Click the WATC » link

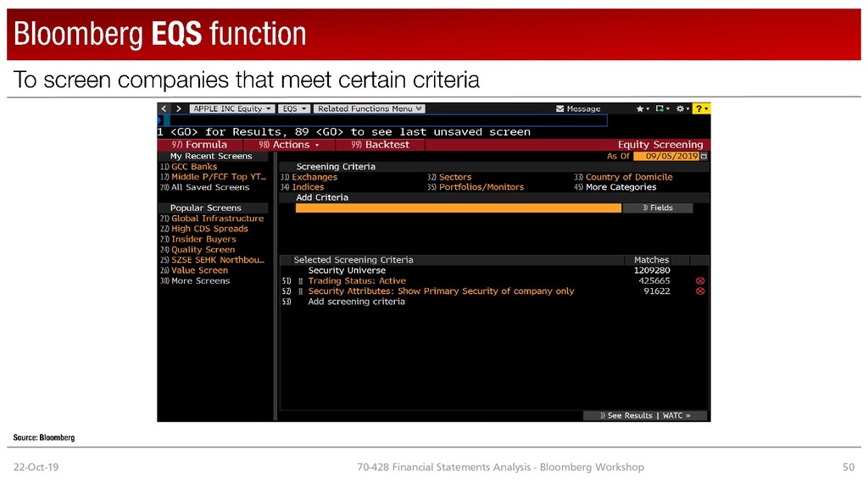(x=676, y=415)
